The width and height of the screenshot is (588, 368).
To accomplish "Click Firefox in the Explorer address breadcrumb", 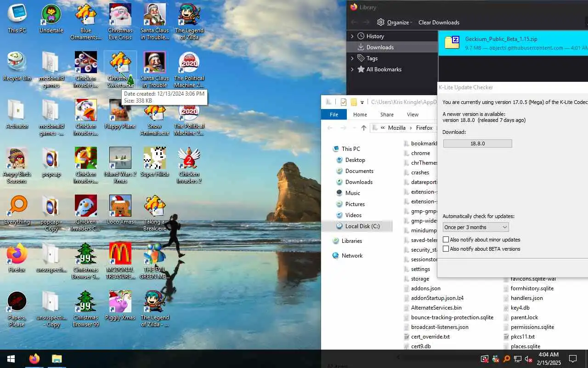I will tap(424, 128).
